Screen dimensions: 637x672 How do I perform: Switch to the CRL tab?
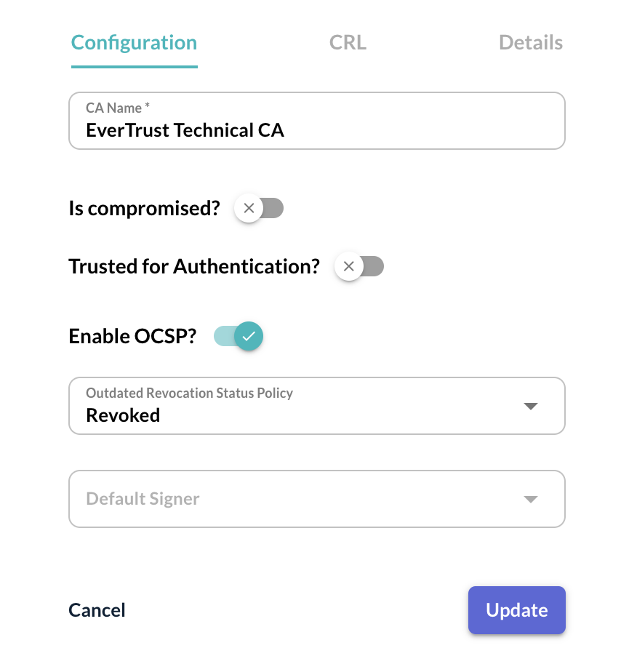click(348, 43)
